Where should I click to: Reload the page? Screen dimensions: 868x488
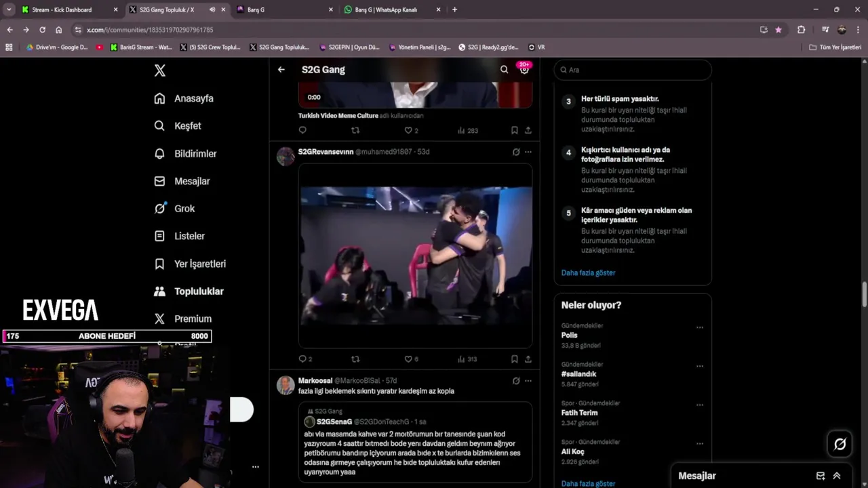point(42,30)
